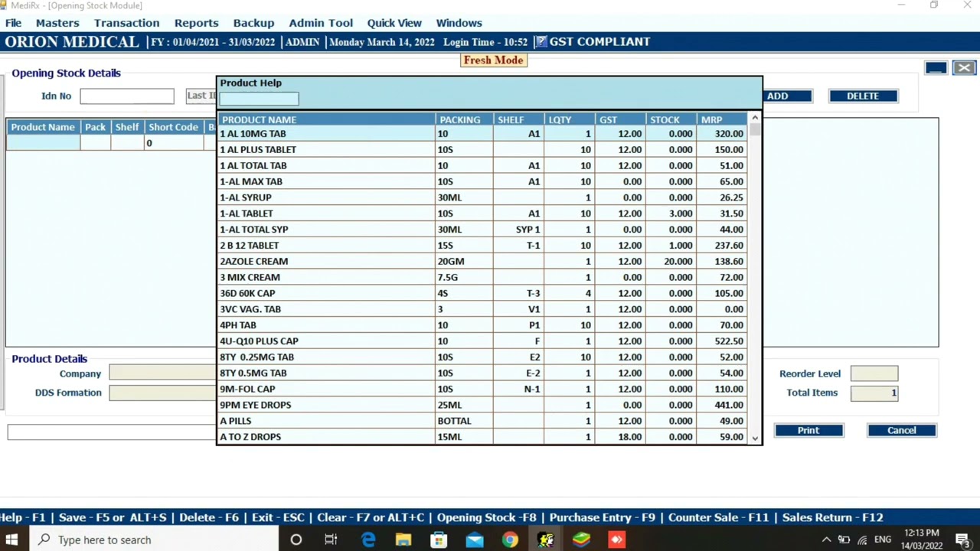This screenshot has width=980, height=551.
Task: Switch to MediRx app icon in taskbar
Action: 546,540
